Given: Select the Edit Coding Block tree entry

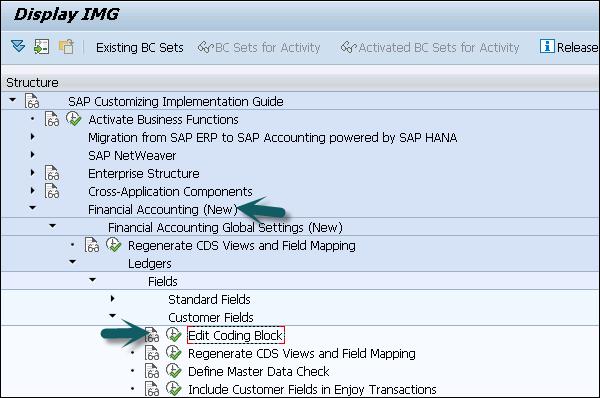Looking at the screenshot, I should tap(236, 336).
